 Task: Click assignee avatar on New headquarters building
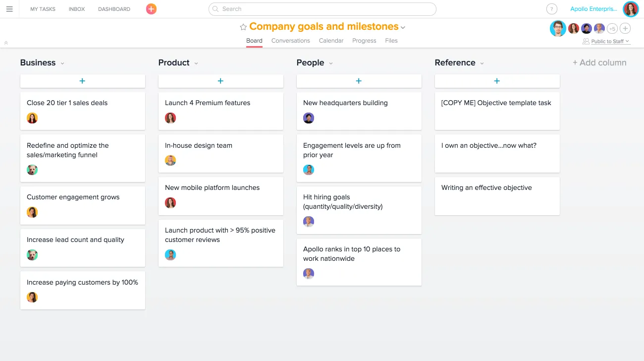point(309,118)
